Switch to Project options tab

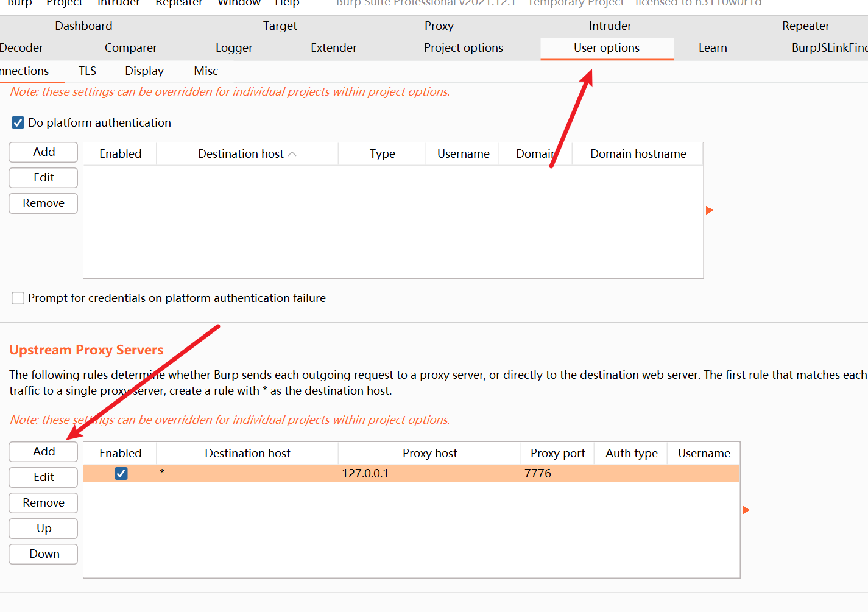click(464, 47)
